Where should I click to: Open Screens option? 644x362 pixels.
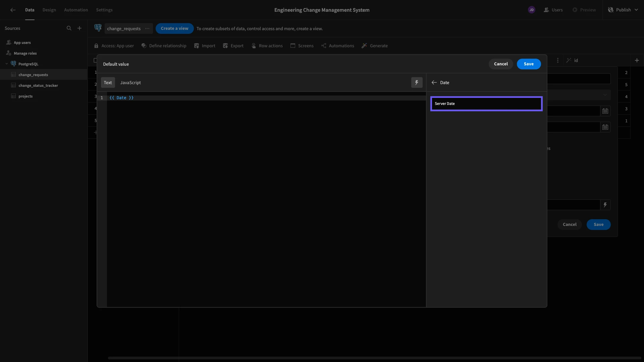[302, 46]
